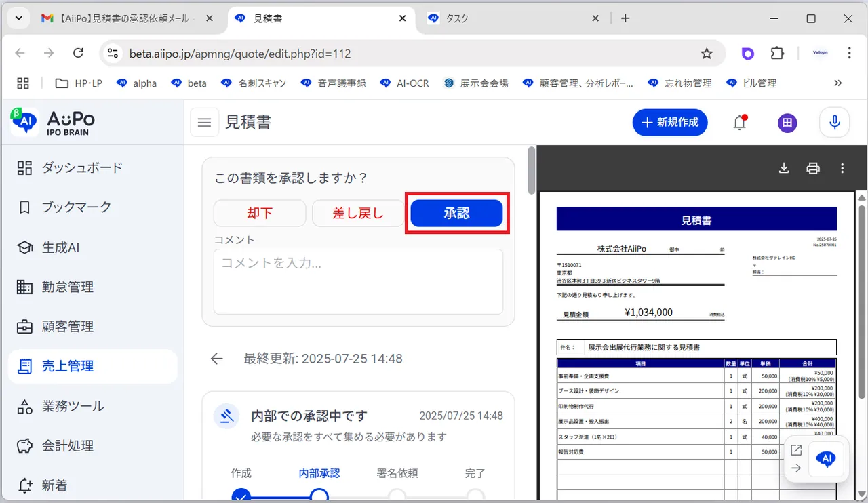Open the notifications bell icon

(740, 123)
